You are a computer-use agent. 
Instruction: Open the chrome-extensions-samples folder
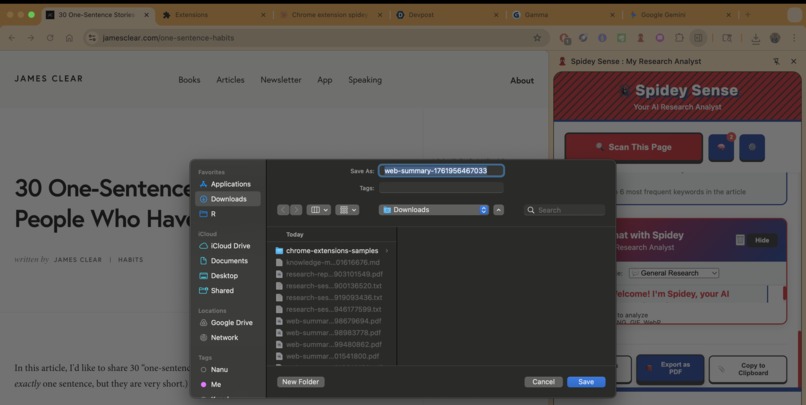332,251
